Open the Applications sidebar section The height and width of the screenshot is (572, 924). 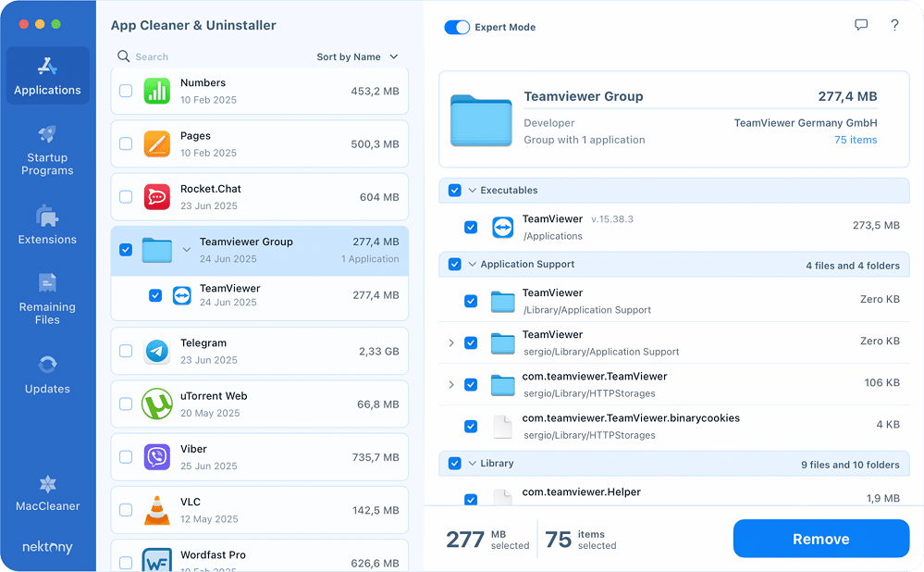coord(48,76)
